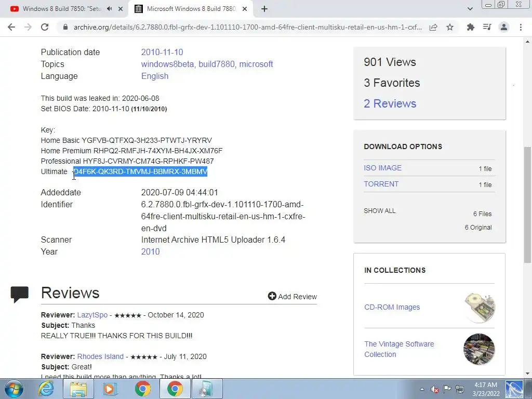Bookmark this page with the star icon
The image size is (532, 399).
[x=450, y=27]
